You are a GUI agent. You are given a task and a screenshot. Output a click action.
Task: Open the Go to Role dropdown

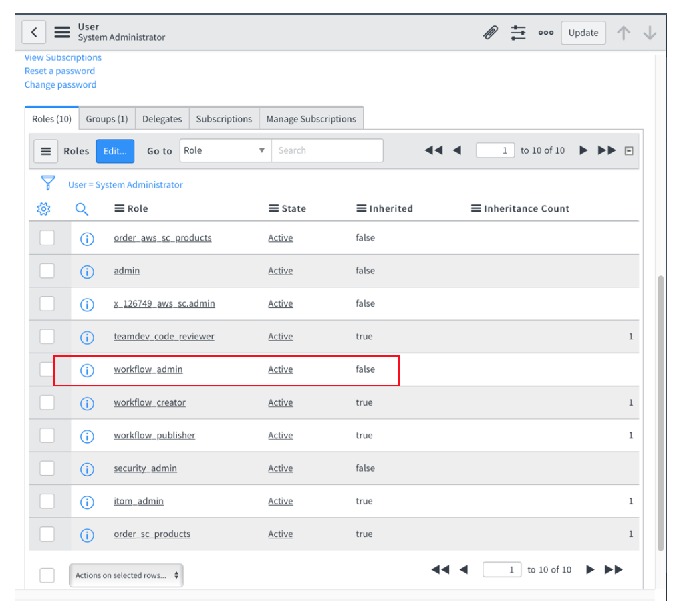point(225,150)
